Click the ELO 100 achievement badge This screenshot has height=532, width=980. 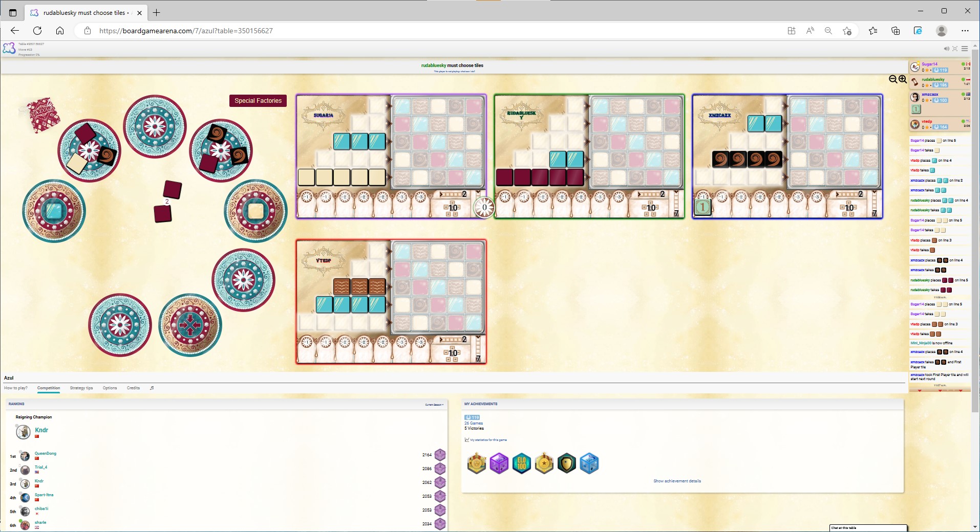point(521,463)
